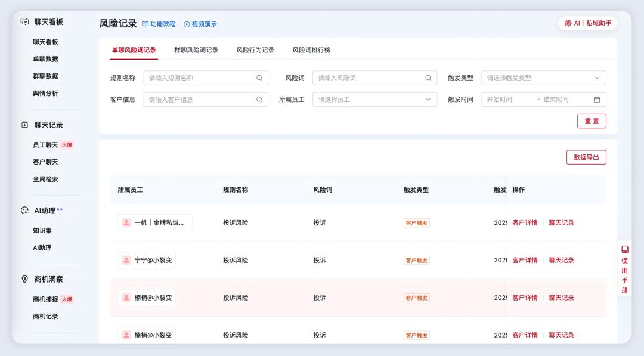Click the magnifier icon in 客户信息 field

coord(259,99)
